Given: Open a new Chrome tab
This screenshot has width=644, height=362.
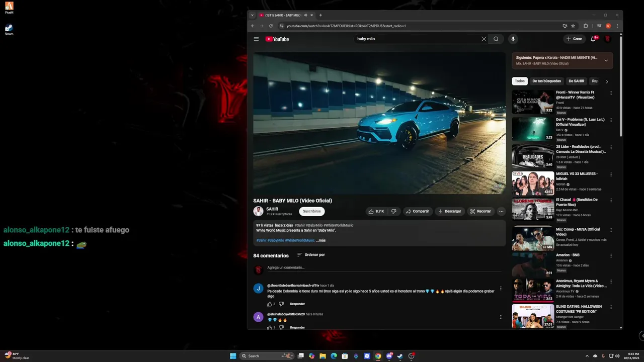Looking at the screenshot, I should coord(320,15).
